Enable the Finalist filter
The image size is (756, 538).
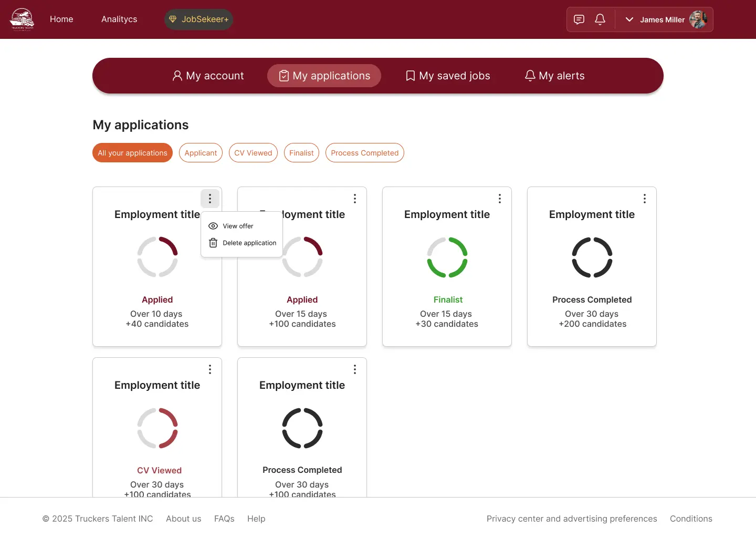(x=301, y=152)
